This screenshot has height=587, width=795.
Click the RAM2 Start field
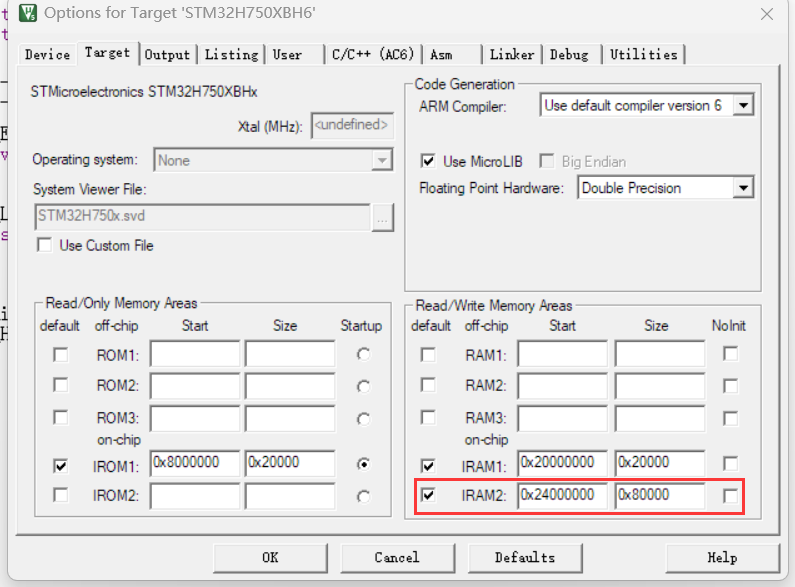point(563,386)
